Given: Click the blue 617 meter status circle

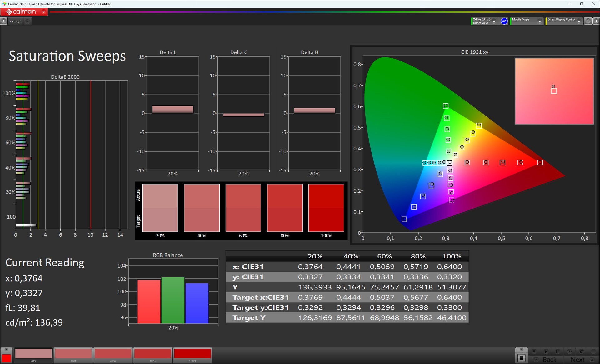Looking at the screenshot, I should 504,21.
